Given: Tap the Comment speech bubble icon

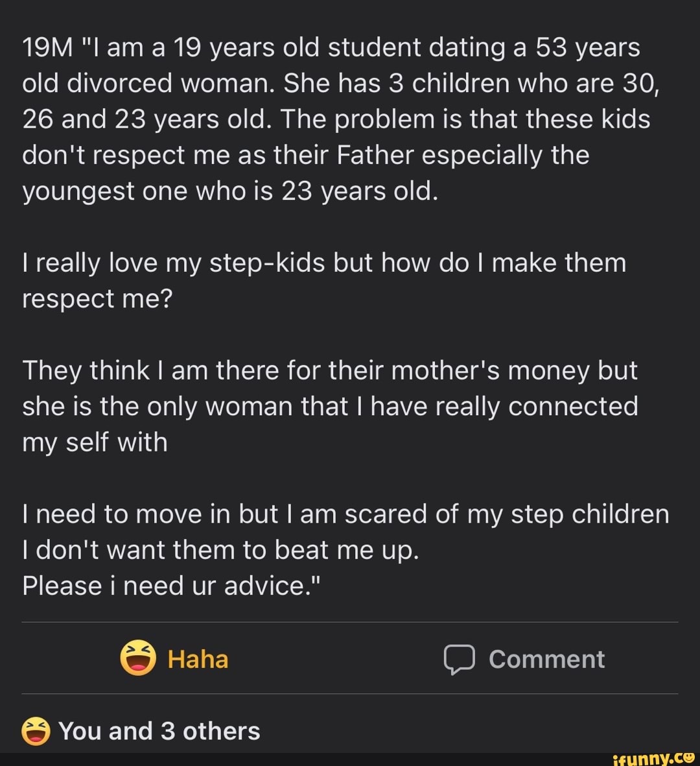Looking at the screenshot, I should 459,660.
